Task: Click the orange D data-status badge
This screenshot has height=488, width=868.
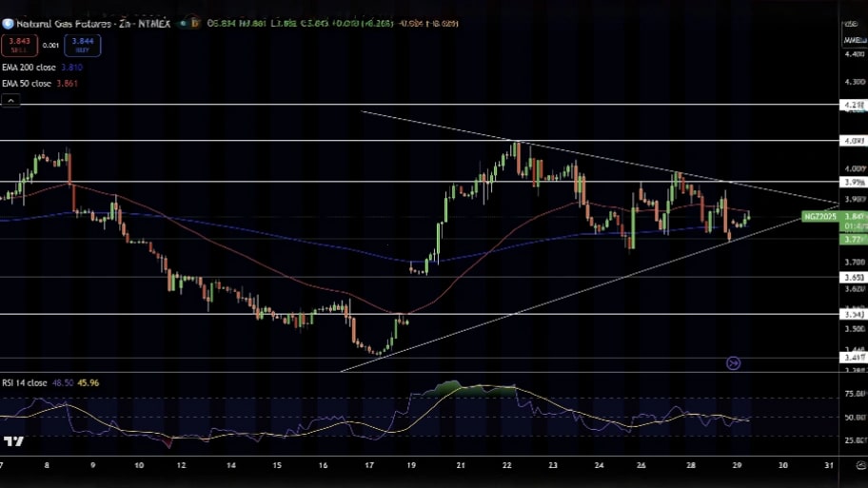Action: [x=194, y=24]
